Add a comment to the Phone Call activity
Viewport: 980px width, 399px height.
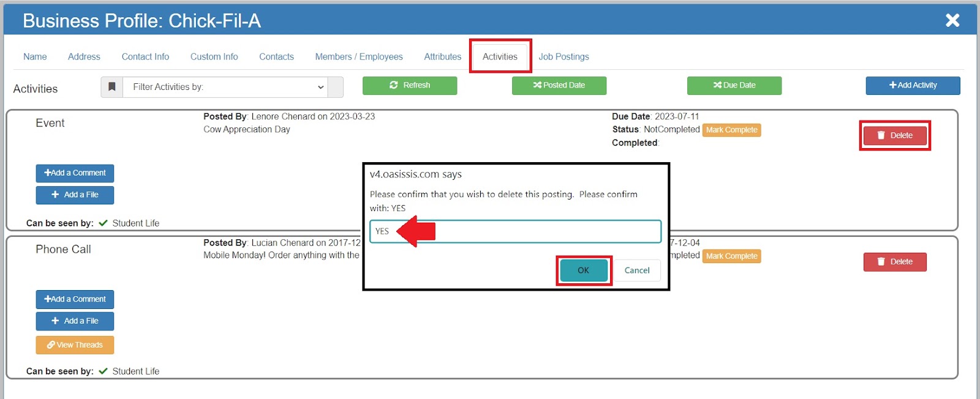click(x=75, y=299)
